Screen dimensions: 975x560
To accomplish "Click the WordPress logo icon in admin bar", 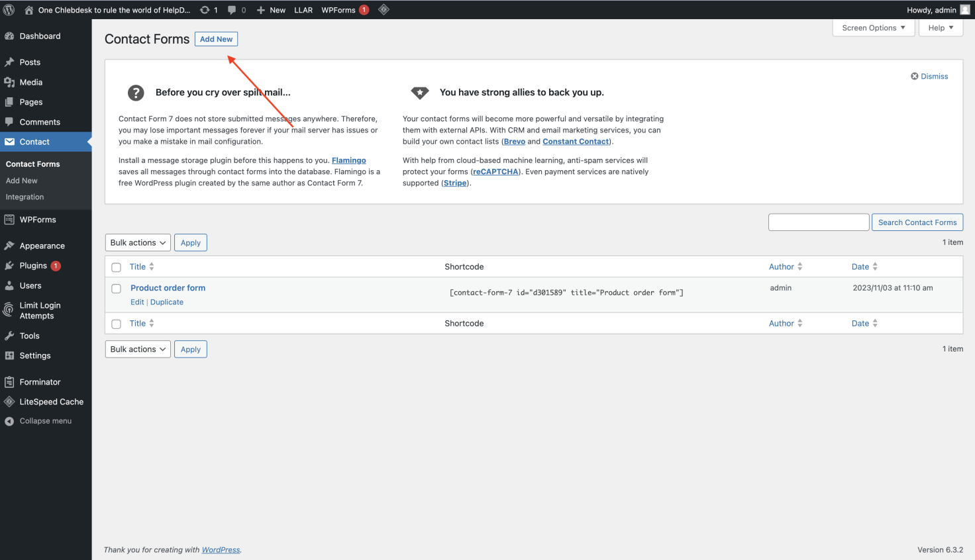I will (9, 10).
